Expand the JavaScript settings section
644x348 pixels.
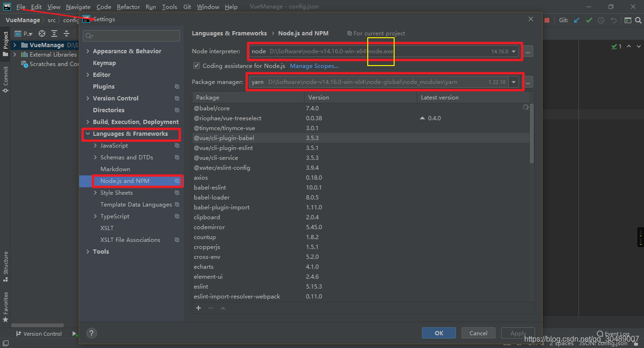[95, 145]
